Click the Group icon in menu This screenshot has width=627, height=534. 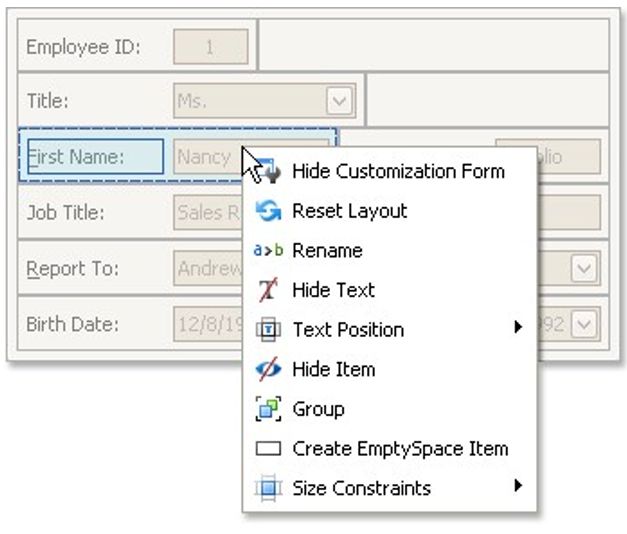[269, 409]
